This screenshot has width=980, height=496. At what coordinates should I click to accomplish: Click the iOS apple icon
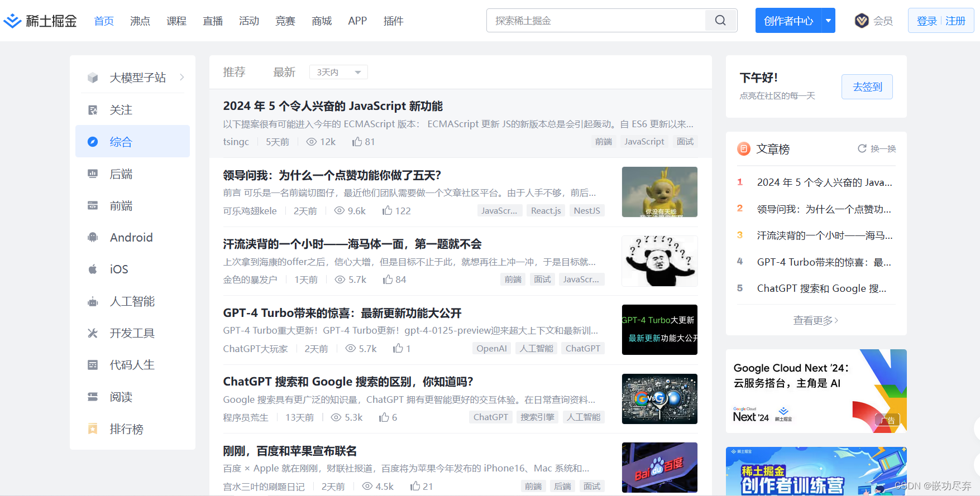(x=93, y=269)
